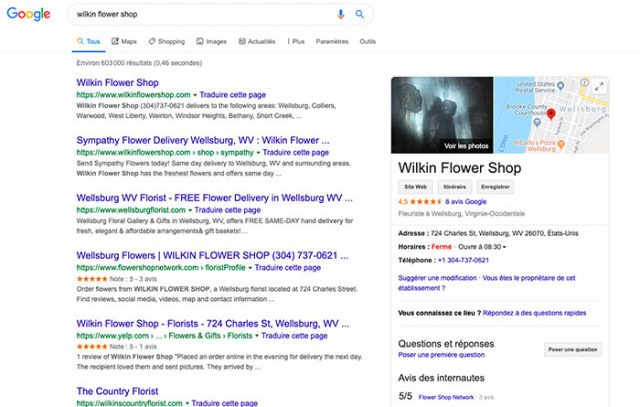Open Sympathy Flower Delivery Wellsburg result
Viewport: 640px width, 407px height.
coord(203,140)
